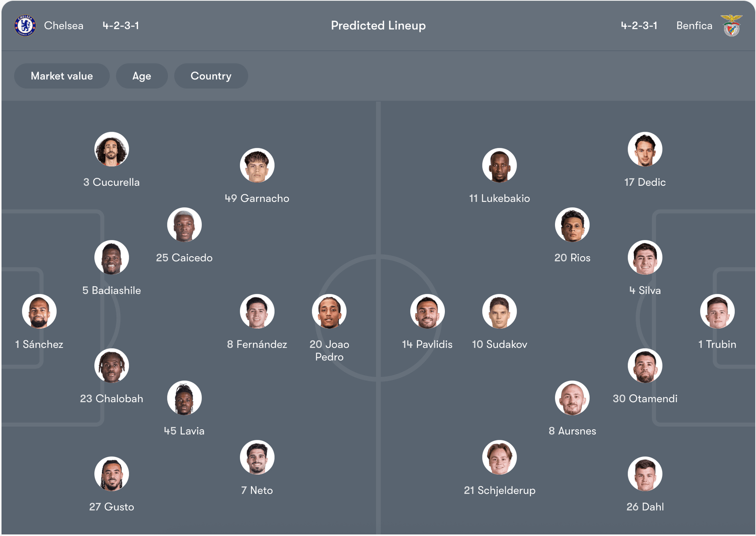Click Chelsea's 4-2-3-1 formation text
The width and height of the screenshot is (756, 536).
121,26
